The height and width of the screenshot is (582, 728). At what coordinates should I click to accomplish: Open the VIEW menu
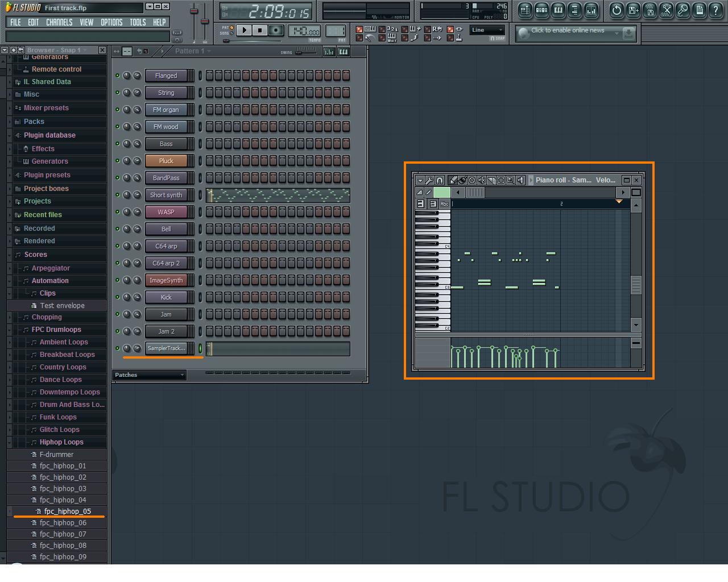click(86, 22)
